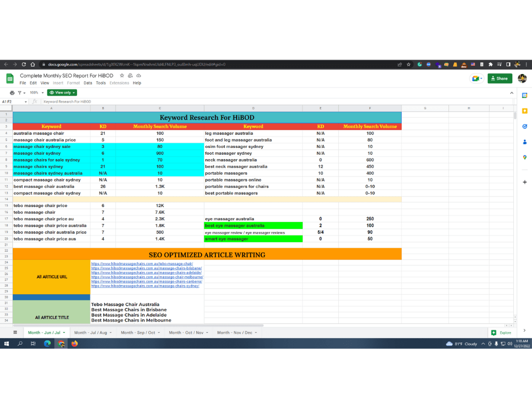
Task: Click the formula bar content
Action: (67, 102)
